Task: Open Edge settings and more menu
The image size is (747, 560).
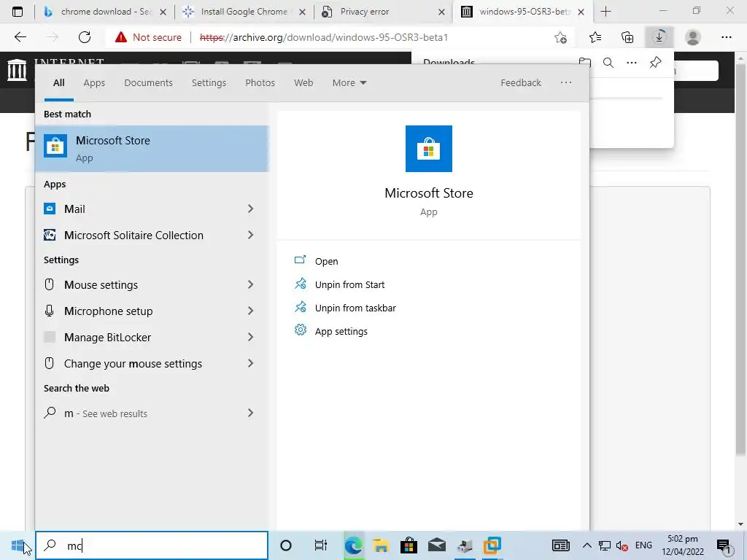Action: tap(726, 37)
